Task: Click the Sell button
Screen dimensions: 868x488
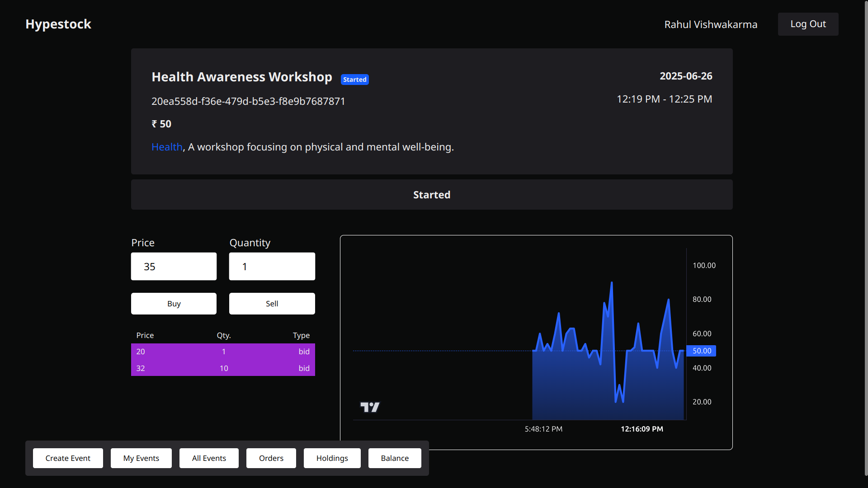Action: pyautogui.click(x=271, y=303)
